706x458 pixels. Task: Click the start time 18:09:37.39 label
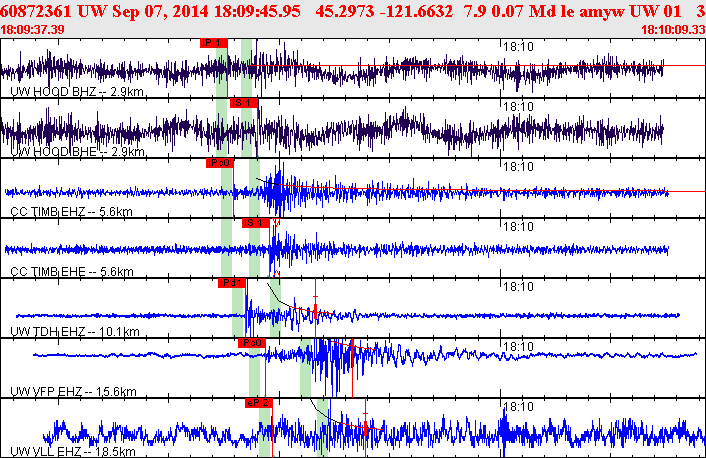tap(32, 30)
